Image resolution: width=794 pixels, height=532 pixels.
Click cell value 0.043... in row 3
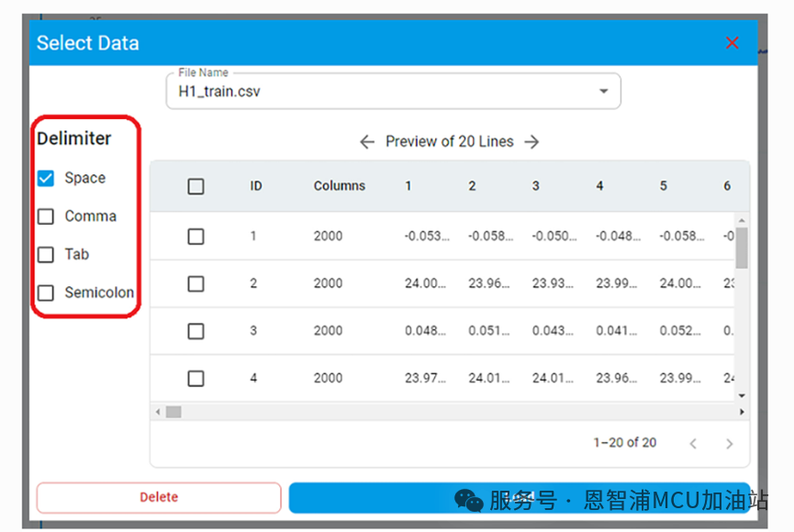coord(553,330)
